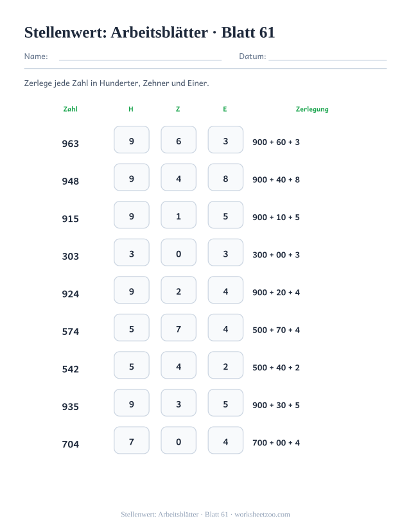Select the ones box showing 2 for 542
Image resolution: width=411 pixels, height=532 pixels.
tap(225, 365)
